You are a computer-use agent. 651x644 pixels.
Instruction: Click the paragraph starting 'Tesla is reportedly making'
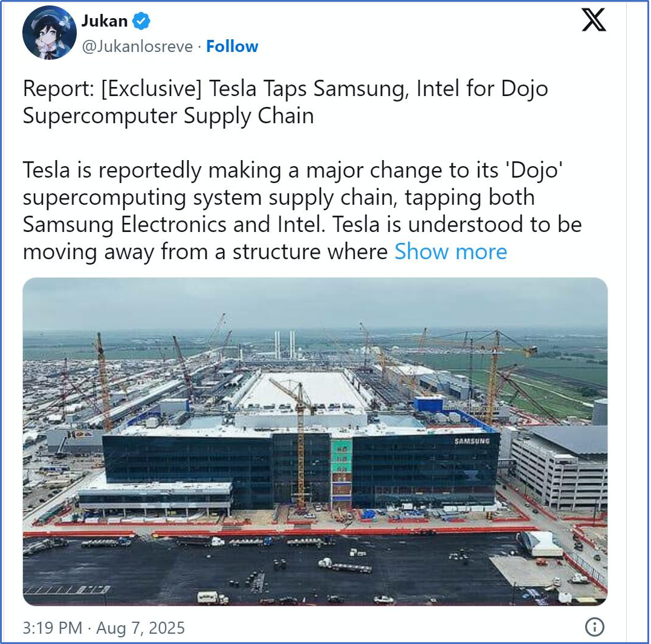[x=302, y=211]
